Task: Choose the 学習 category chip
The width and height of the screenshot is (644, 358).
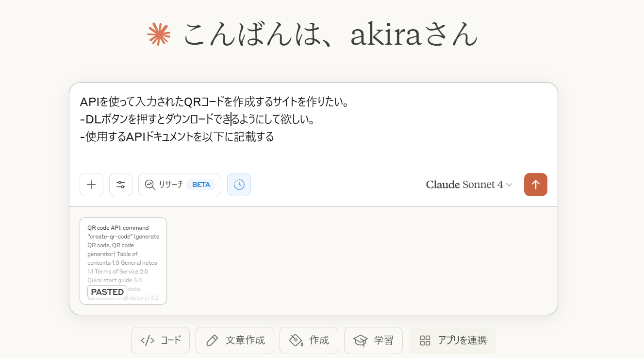Action: point(373,341)
